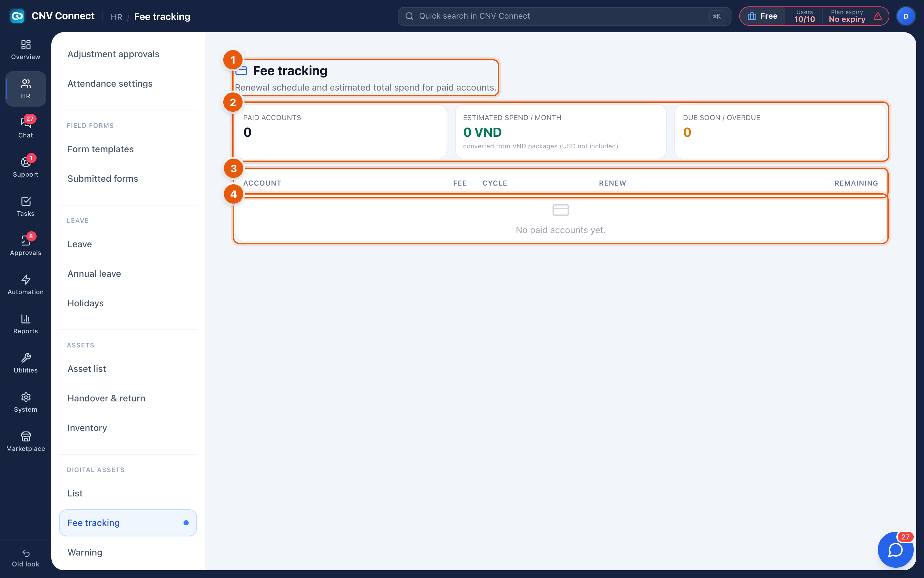This screenshot has width=924, height=578.
Task: Click the PAID ACCOUNTS summary card
Action: click(x=341, y=132)
